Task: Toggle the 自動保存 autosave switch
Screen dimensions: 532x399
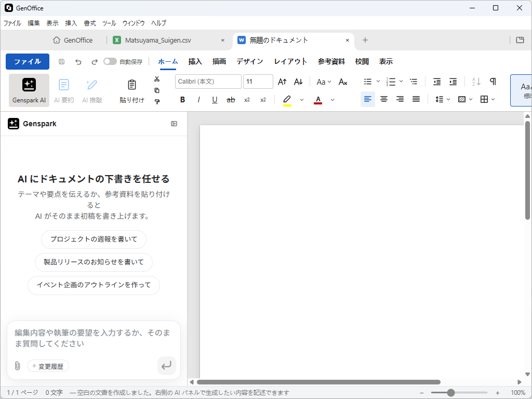Action: (x=110, y=61)
